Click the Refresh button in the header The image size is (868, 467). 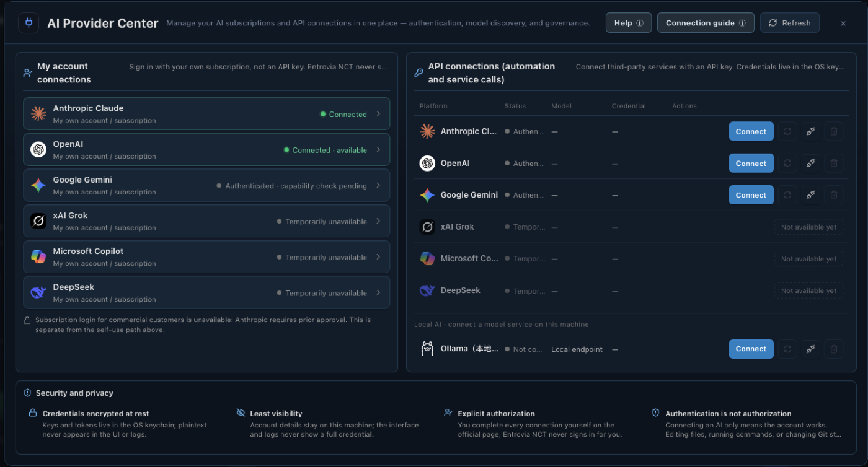pyautogui.click(x=790, y=23)
